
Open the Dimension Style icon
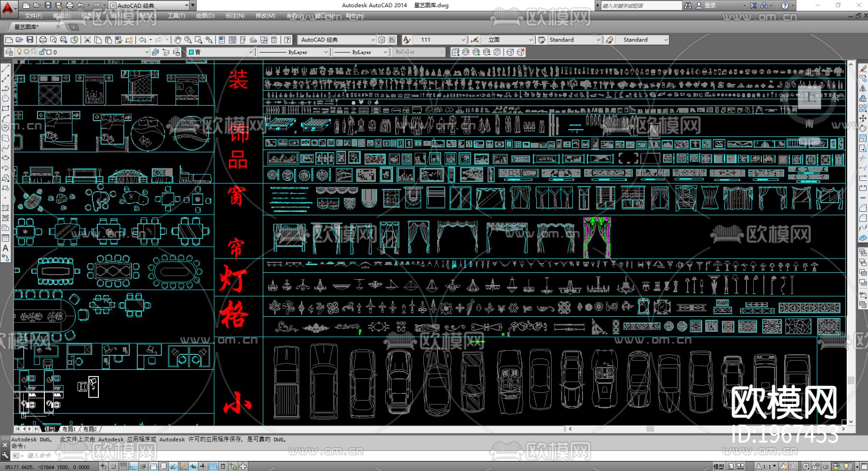(475, 40)
